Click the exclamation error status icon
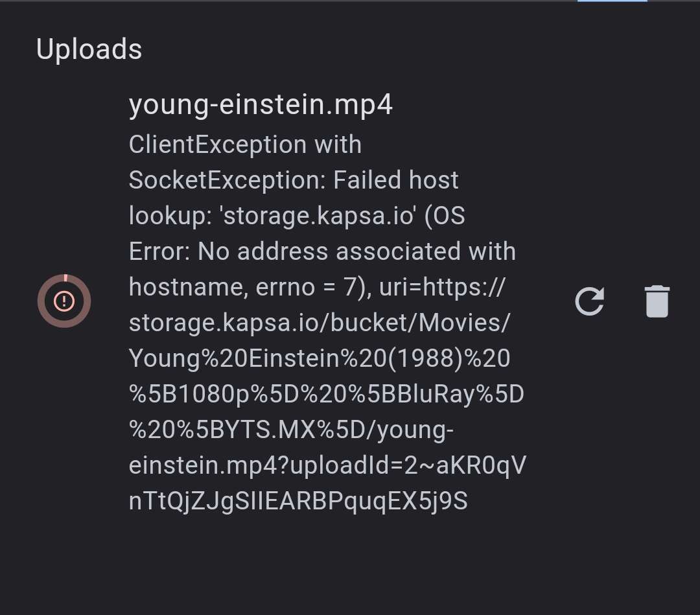Viewport: 700px width, 615px height. (x=64, y=301)
